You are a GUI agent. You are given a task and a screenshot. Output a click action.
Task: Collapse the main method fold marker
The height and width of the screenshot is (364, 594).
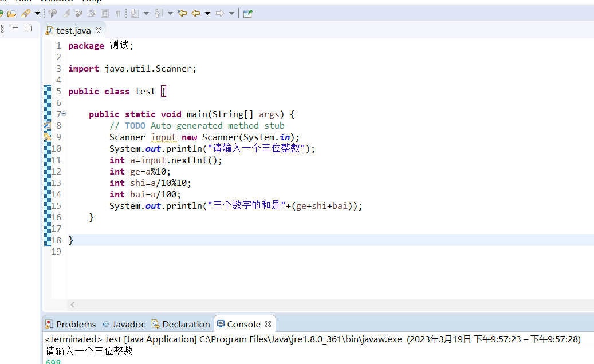pyautogui.click(x=64, y=113)
